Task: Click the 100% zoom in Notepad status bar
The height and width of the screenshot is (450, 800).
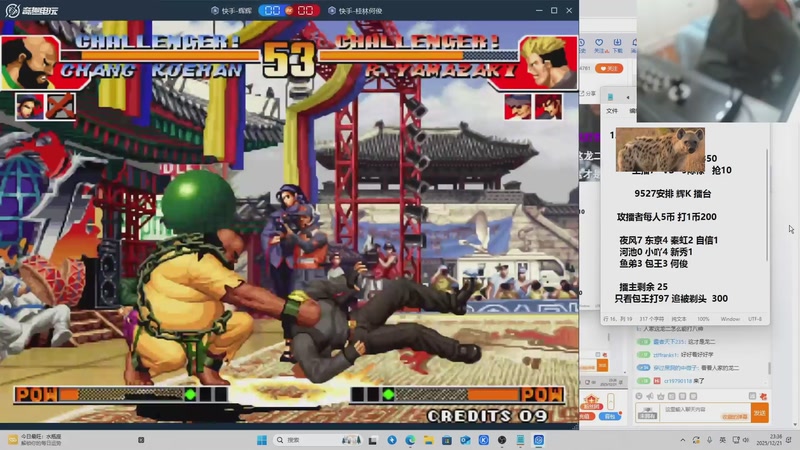Action: [703, 319]
